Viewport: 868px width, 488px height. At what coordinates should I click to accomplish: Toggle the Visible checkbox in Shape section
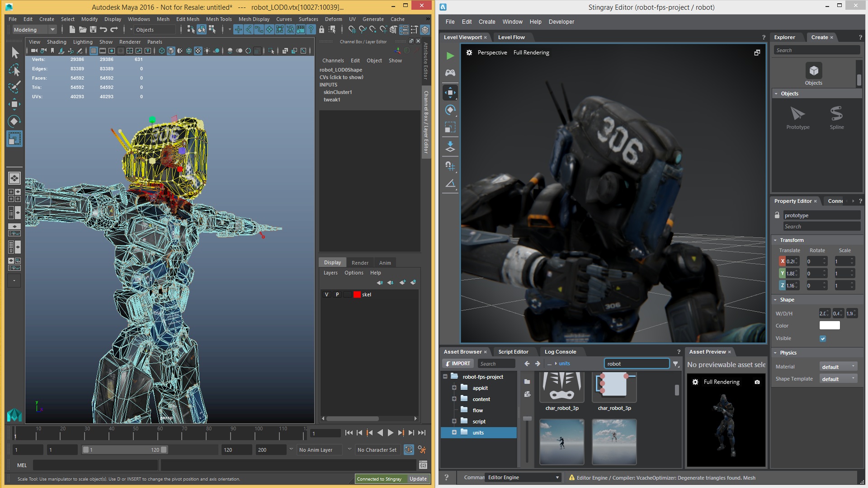(823, 338)
